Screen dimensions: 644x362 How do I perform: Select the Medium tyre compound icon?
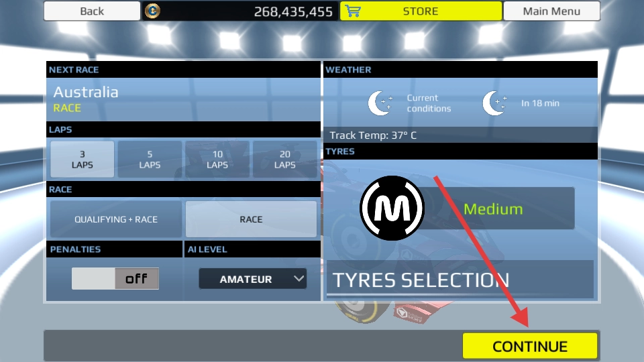pos(392,208)
